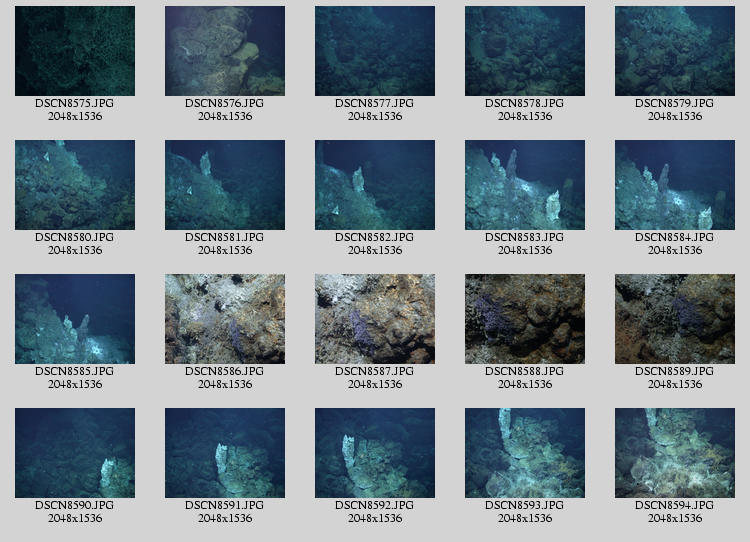Open the DSCN8583.JPG chimney photo
Image resolution: width=750 pixels, height=542 pixels.
[525, 185]
